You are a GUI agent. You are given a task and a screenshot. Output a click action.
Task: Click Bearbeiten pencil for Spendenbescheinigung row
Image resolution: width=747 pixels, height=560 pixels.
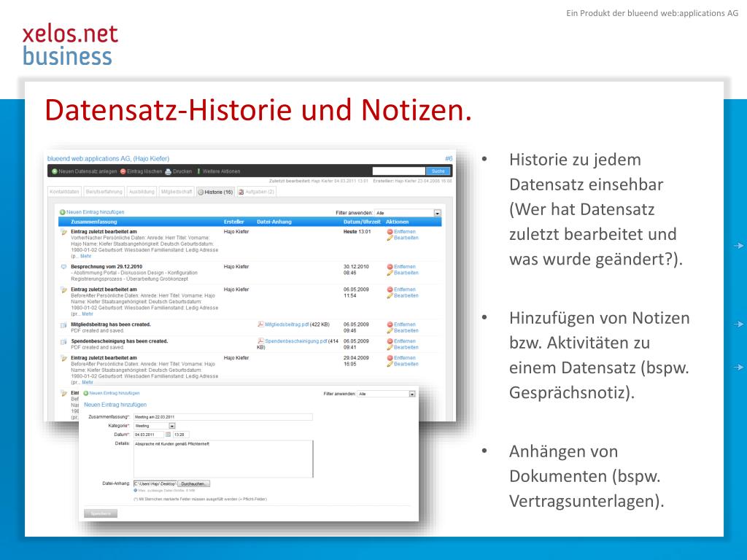390,348
